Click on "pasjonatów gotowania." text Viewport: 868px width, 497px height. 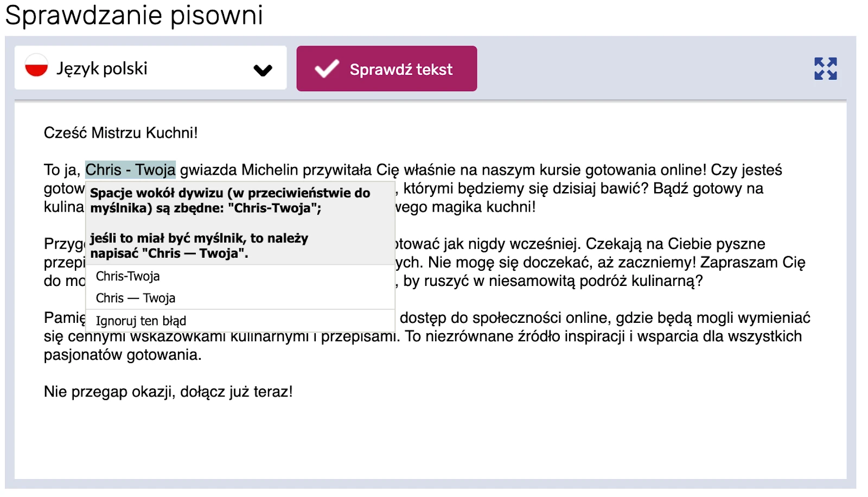pyautogui.click(x=123, y=355)
